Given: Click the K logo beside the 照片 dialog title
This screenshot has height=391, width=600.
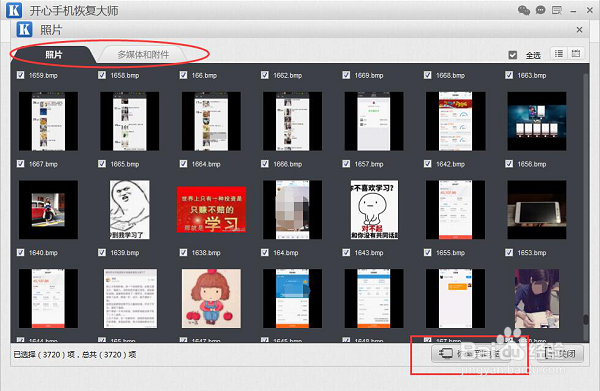Looking at the screenshot, I should (24, 29).
